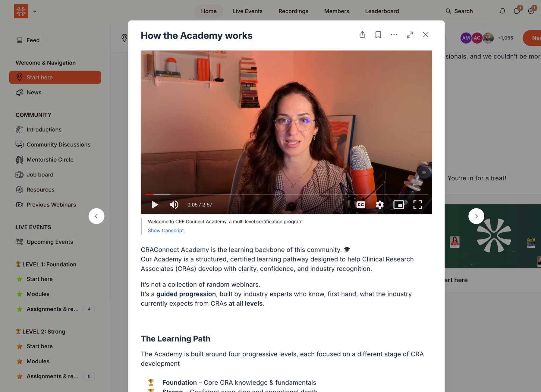Click the AG member avatar
The image size is (541, 392).
477,38
